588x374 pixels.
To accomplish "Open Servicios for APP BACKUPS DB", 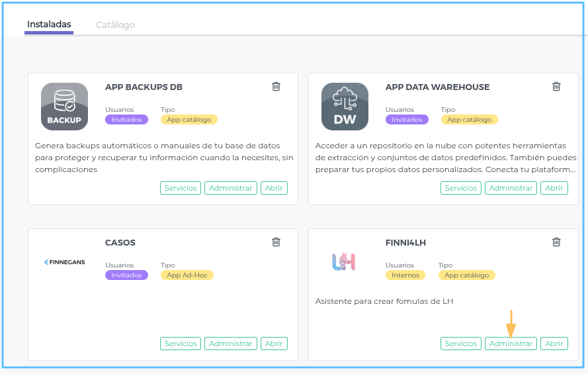I will pos(181,188).
